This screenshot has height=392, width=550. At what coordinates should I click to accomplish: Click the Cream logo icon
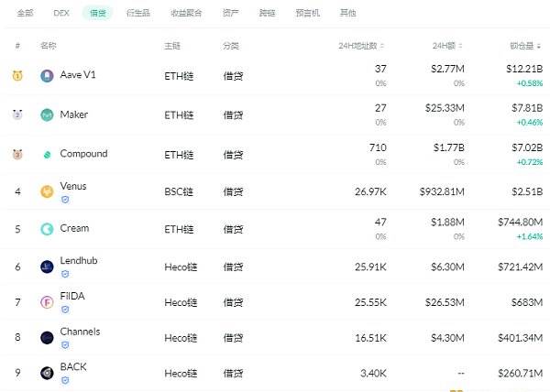(x=47, y=229)
